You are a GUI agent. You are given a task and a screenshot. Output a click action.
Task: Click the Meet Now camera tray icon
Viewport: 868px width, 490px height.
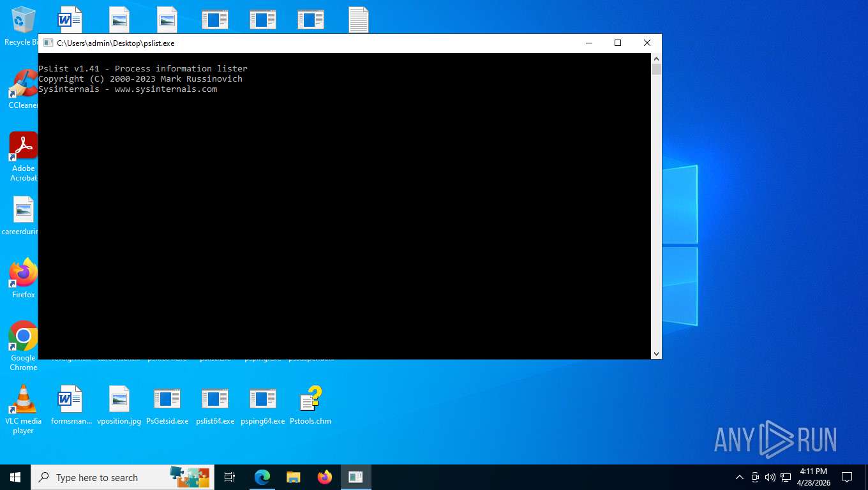(x=755, y=477)
